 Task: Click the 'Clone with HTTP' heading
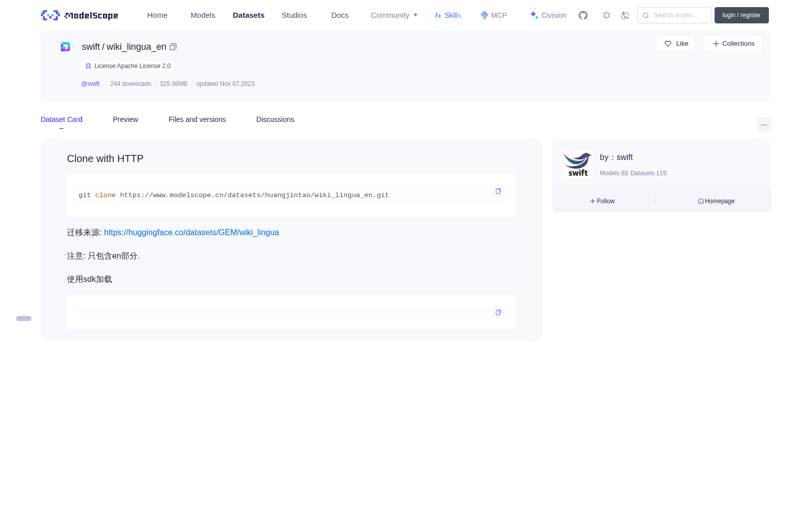[105, 158]
